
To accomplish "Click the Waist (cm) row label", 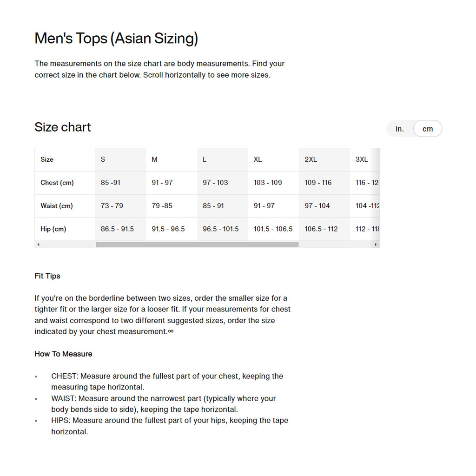I will tap(56, 206).
